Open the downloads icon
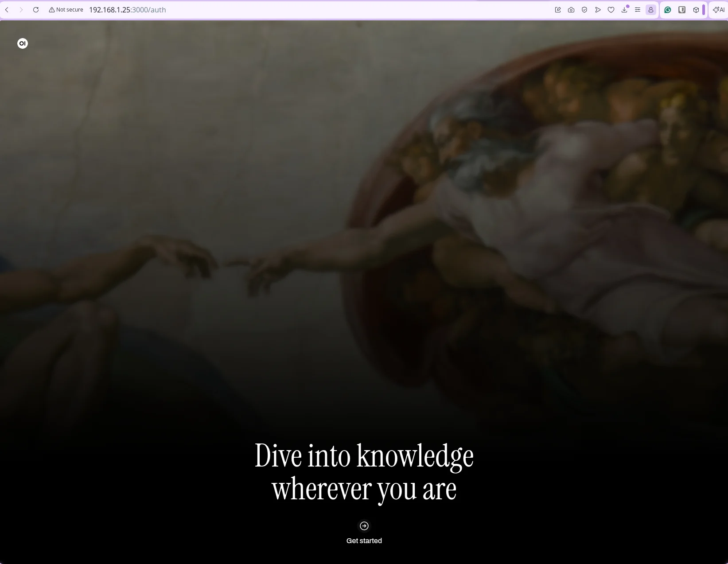This screenshot has height=564, width=728. (x=624, y=10)
